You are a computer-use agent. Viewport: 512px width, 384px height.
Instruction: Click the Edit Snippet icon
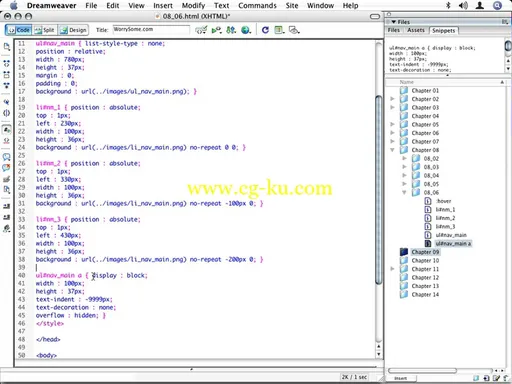496,378
